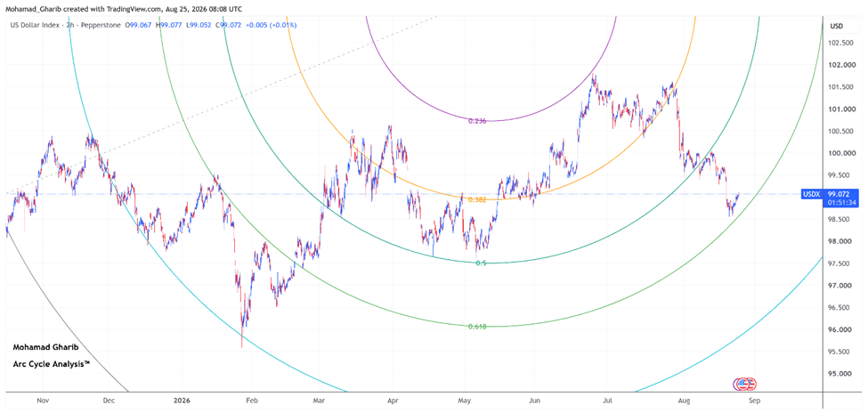Click the 102.500 price axis label
Screen dimensions: 868x413
(840, 43)
